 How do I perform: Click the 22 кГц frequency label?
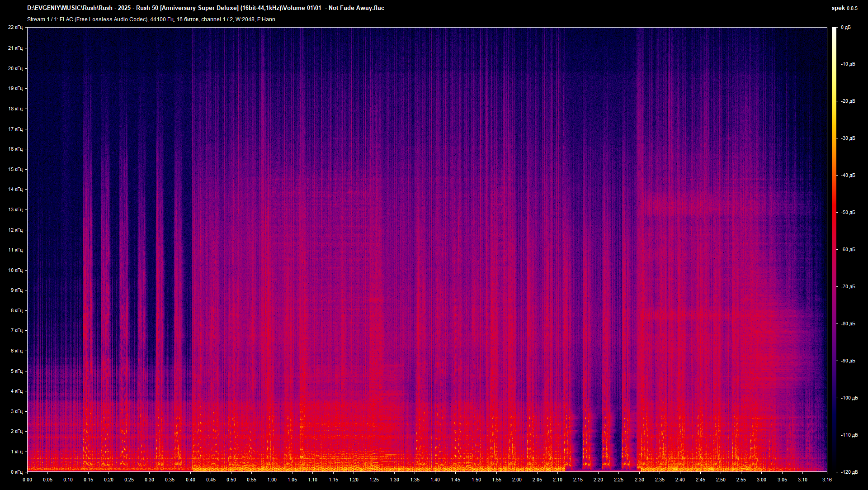(15, 28)
